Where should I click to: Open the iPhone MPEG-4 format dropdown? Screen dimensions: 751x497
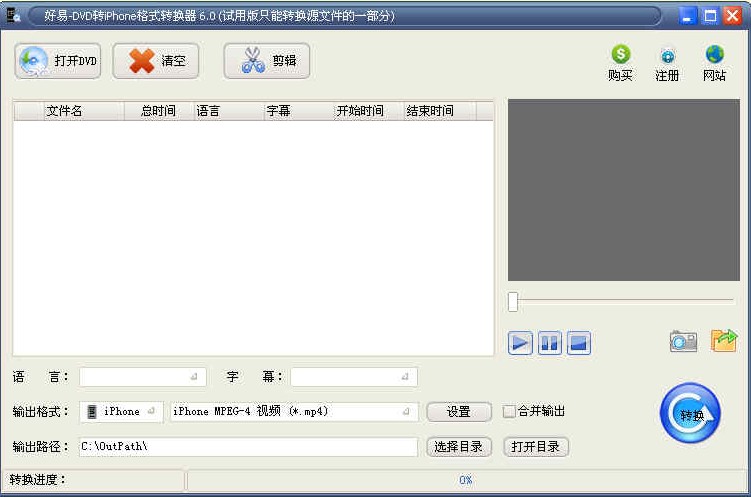295,411
